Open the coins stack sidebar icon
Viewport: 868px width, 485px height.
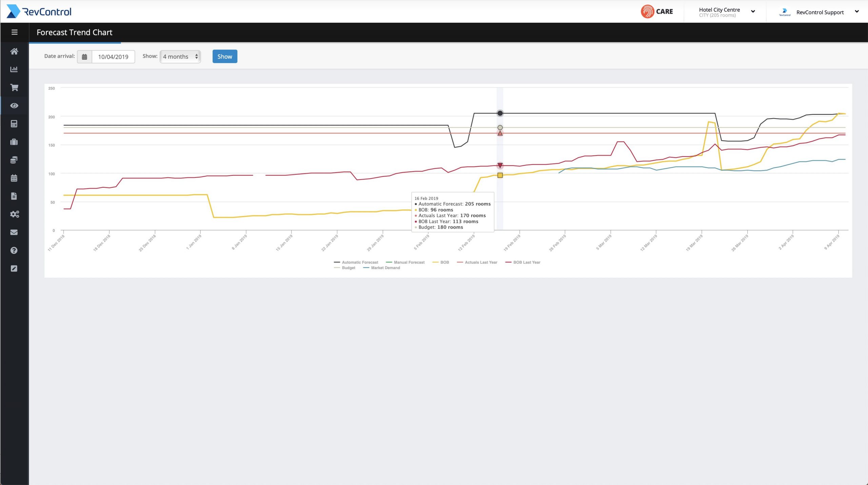coord(14,160)
